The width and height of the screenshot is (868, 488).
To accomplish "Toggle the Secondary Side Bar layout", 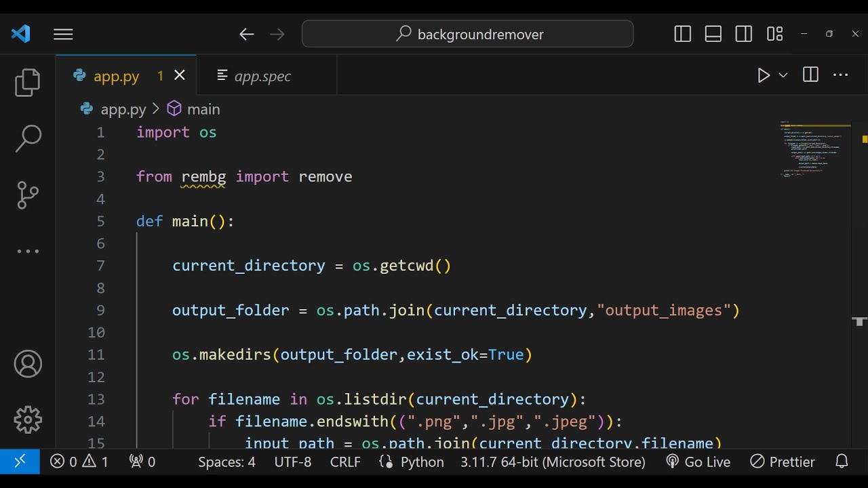I will click(744, 34).
